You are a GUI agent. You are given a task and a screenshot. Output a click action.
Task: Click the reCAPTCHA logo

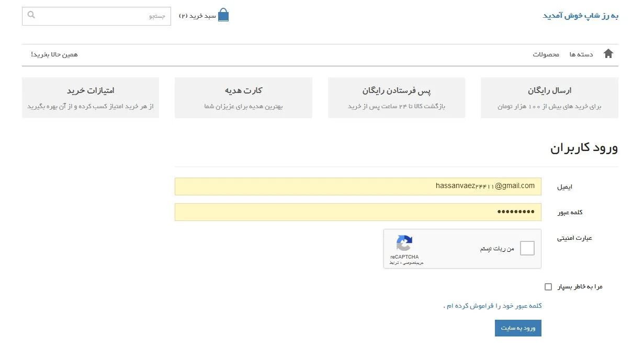(x=404, y=244)
